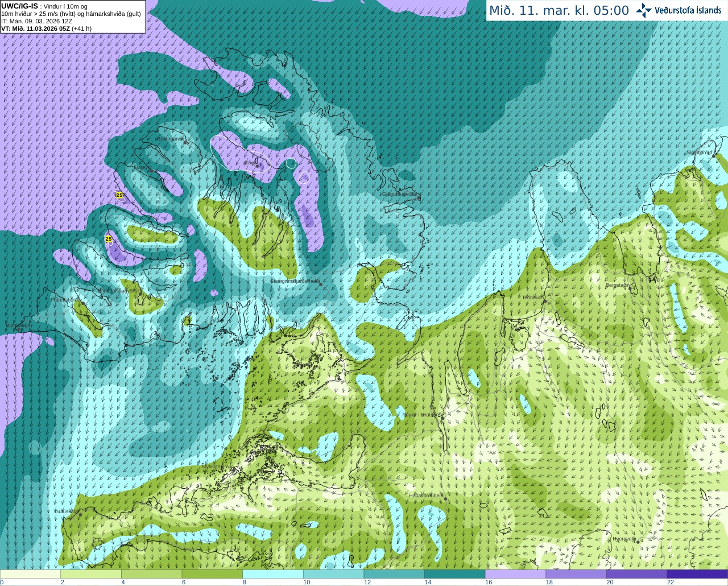
Task: Click the Patreksfjörður station label
Action: click(x=66, y=299)
